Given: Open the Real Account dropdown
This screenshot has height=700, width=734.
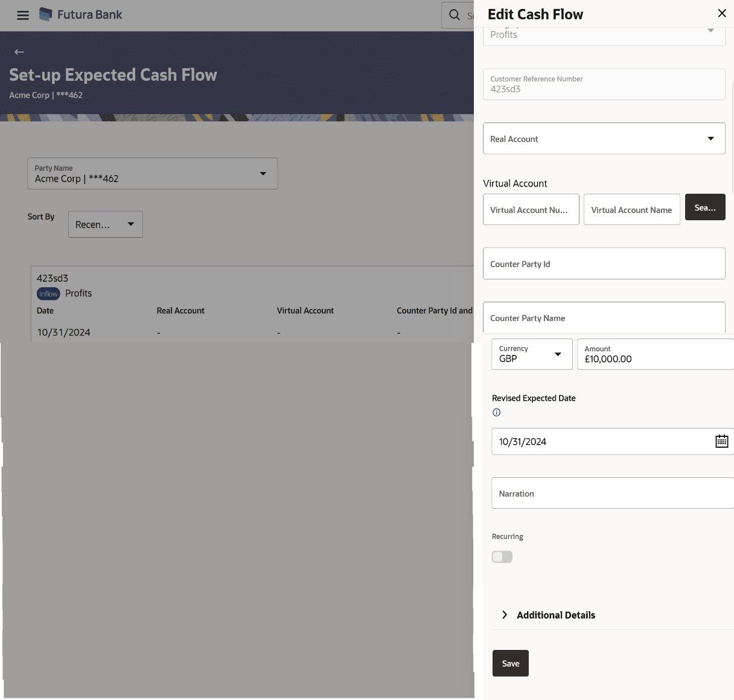Looking at the screenshot, I should coord(604,139).
